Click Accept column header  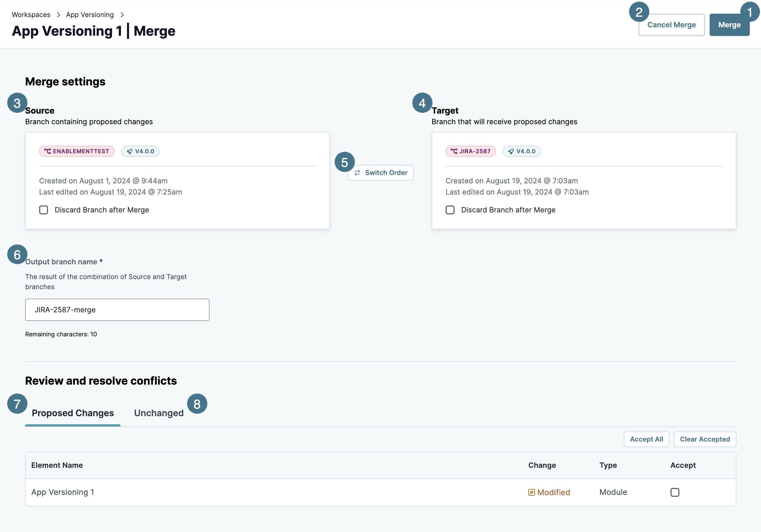[683, 465]
